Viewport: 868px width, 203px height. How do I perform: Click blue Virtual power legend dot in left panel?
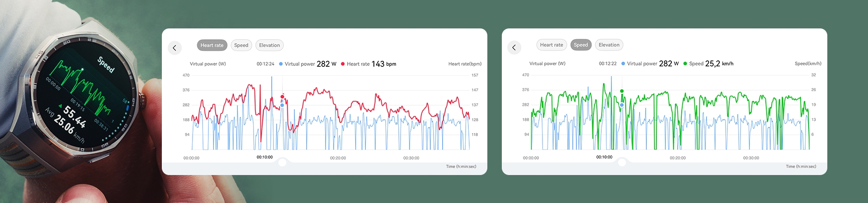pos(281,64)
